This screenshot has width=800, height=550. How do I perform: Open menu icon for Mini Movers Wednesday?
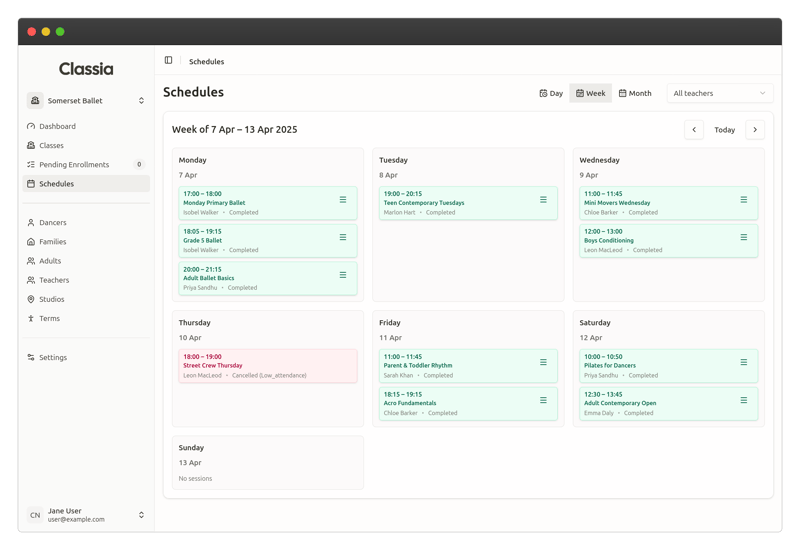click(744, 199)
